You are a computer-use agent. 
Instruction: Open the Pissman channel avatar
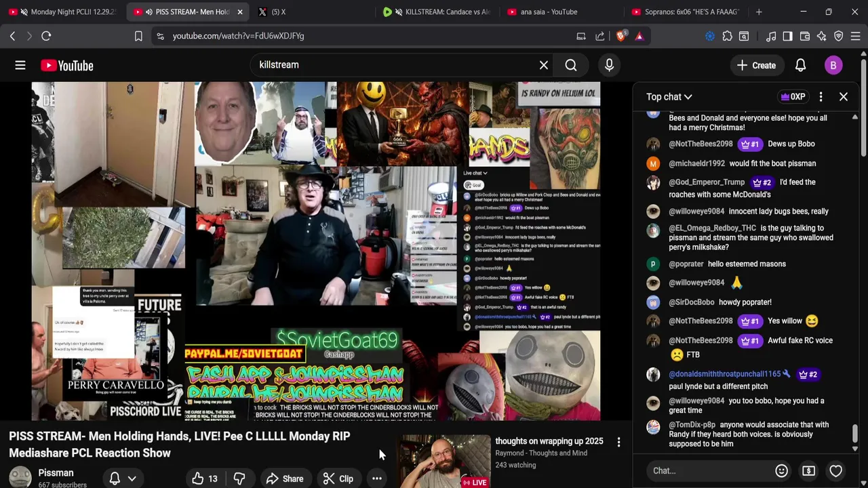point(20,477)
